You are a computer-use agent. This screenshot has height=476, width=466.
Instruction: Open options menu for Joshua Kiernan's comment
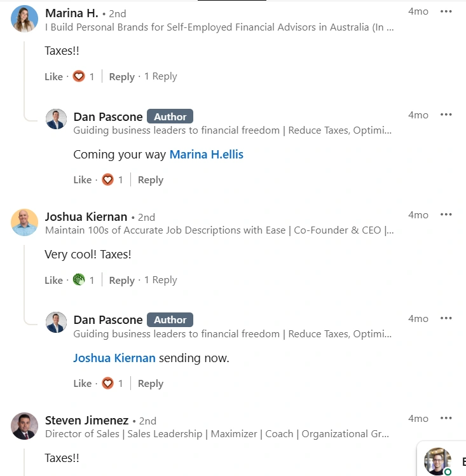(446, 215)
